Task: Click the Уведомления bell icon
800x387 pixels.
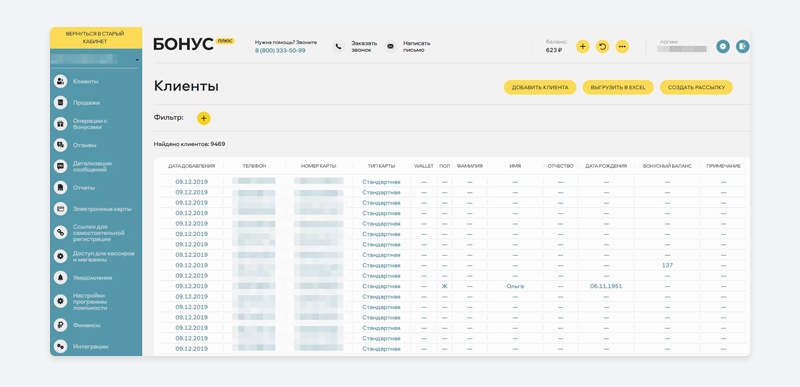Action: tap(61, 278)
